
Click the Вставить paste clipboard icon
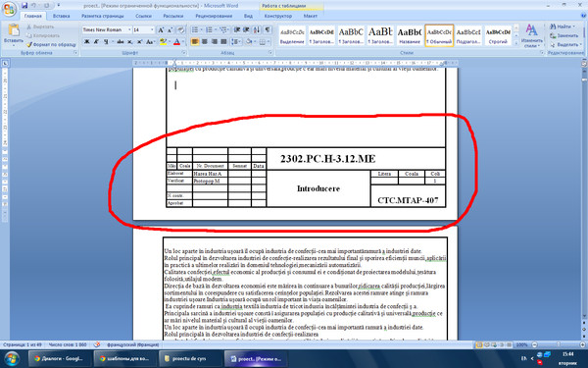click(x=14, y=30)
